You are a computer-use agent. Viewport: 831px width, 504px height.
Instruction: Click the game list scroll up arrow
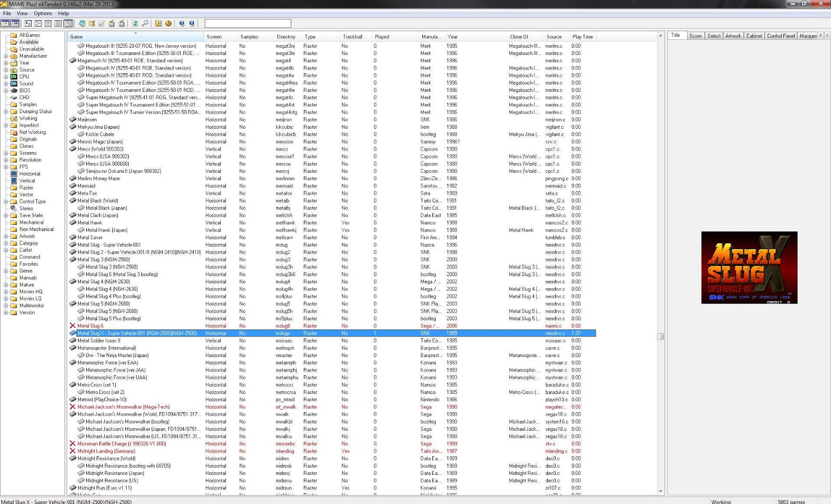pyautogui.click(x=661, y=36)
